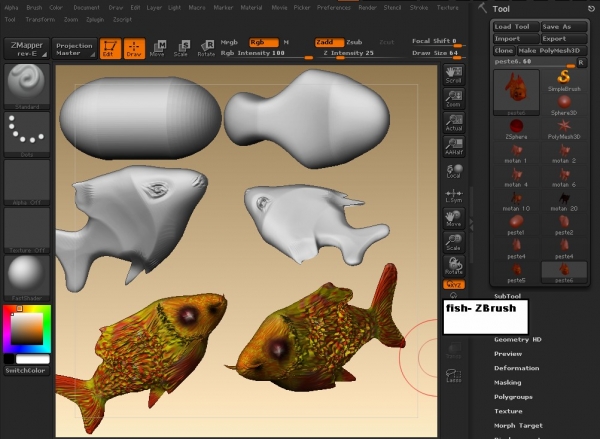Enable the Mrgb mode
The width and height of the screenshot is (600, 439).
[x=229, y=42]
